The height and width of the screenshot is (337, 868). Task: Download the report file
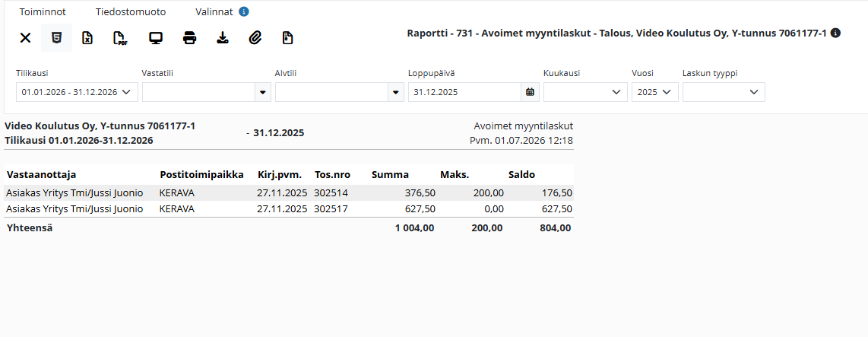[223, 38]
